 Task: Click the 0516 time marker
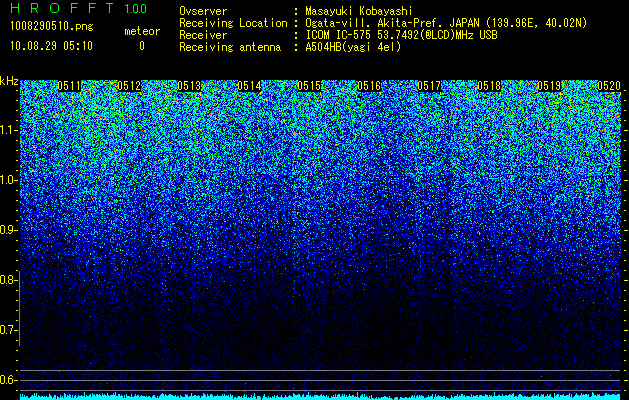[x=369, y=86]
